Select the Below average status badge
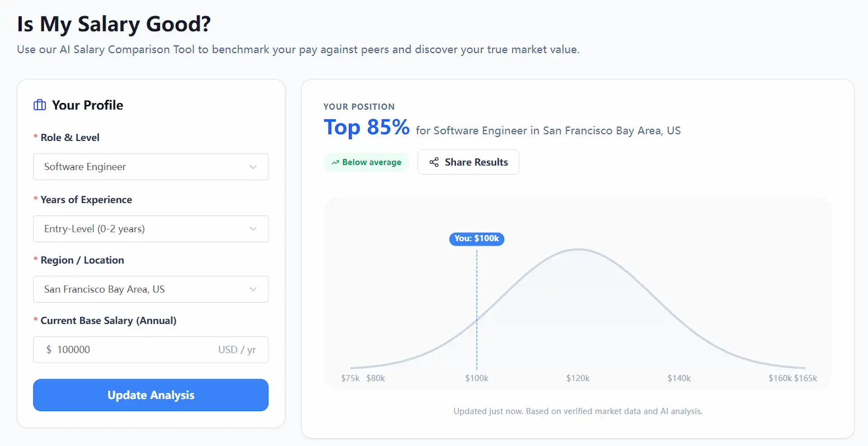 [367, 162]
